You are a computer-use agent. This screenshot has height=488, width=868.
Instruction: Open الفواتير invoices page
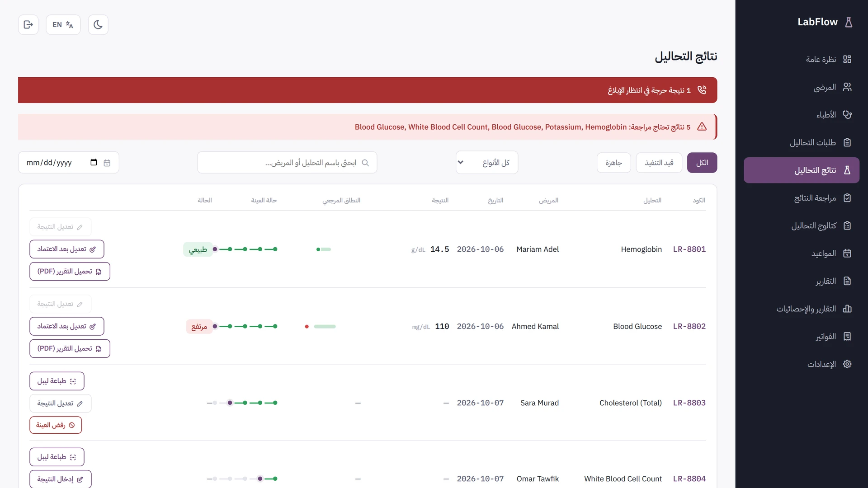pyautogui.click(x=802, y=337)
